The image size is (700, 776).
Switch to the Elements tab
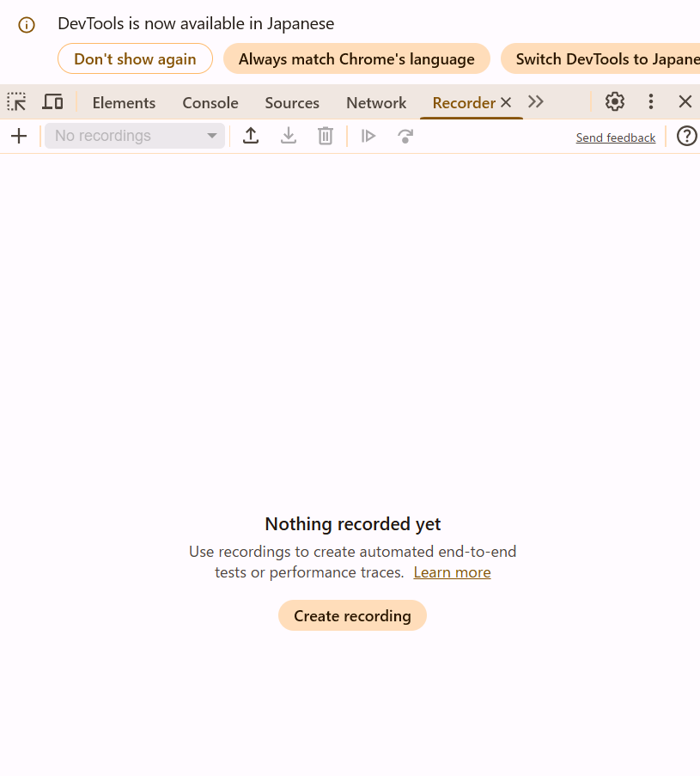pos(124,103)
